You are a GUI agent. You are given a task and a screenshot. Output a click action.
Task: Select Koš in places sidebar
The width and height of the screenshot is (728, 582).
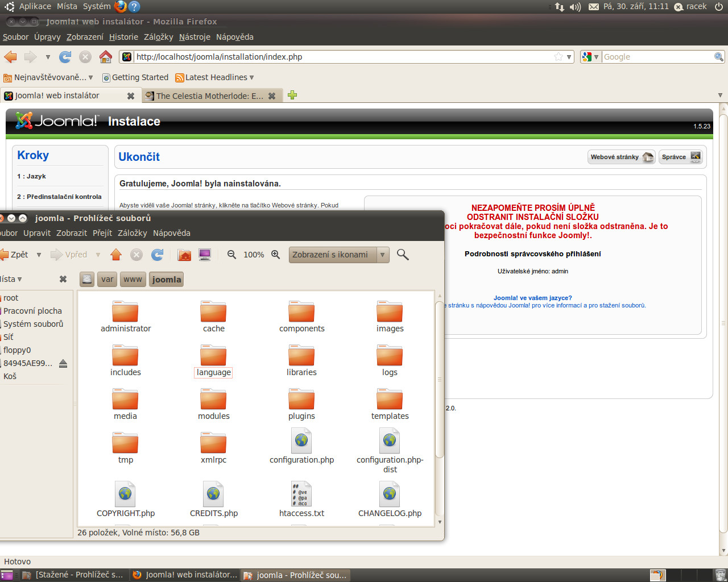(10, 376)
